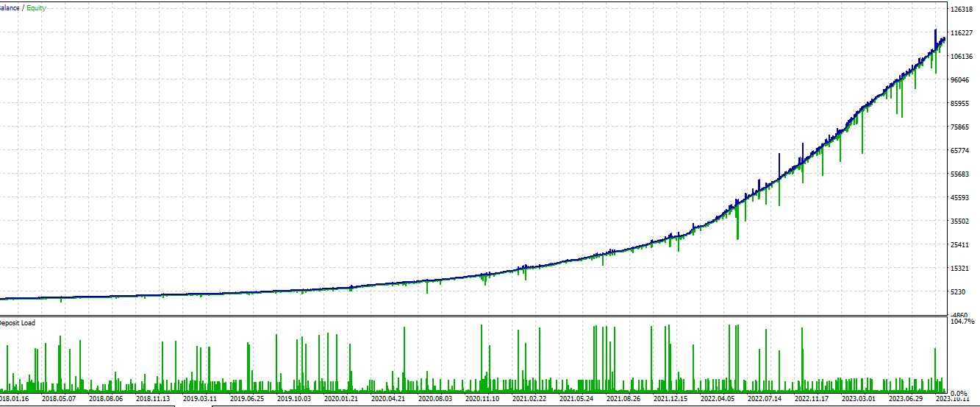Select the 2018.11.13 date on the time axis

[153, 399]
